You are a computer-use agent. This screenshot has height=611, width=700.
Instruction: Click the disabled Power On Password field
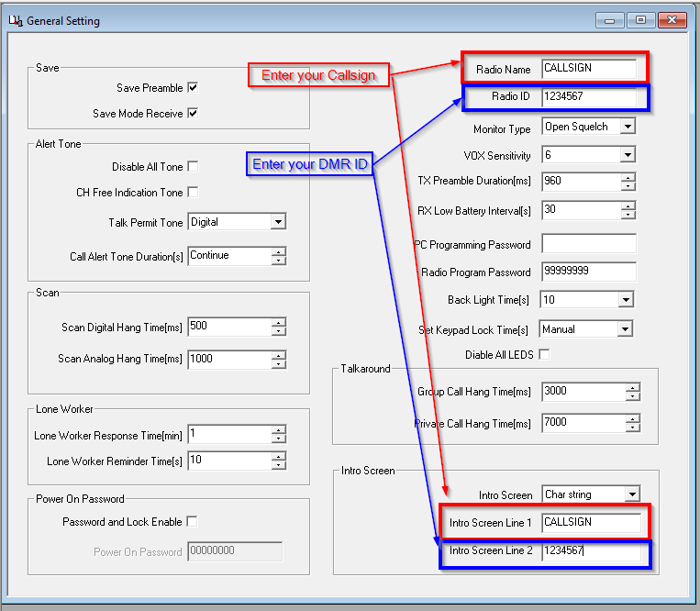(235, 551)
